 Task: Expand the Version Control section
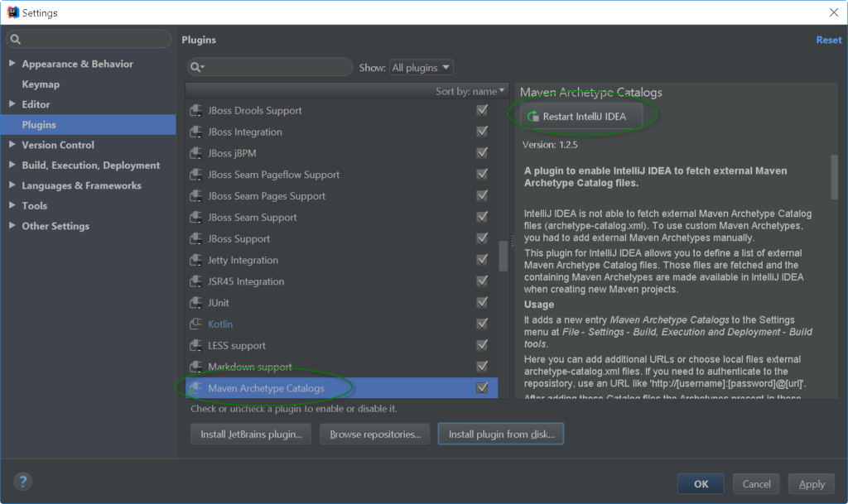click(12, 144)
